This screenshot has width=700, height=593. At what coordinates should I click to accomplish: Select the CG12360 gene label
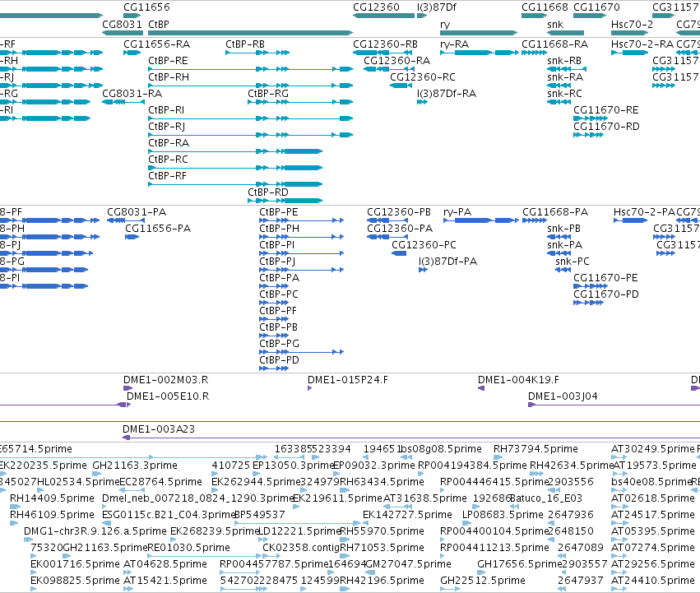(377, 7)
